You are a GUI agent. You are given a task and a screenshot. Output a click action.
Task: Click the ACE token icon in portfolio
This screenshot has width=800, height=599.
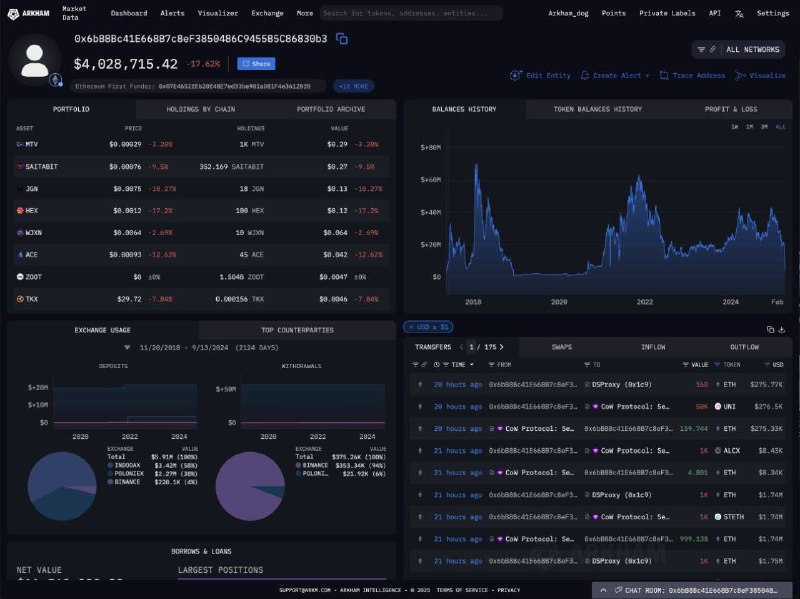(20, 255)
